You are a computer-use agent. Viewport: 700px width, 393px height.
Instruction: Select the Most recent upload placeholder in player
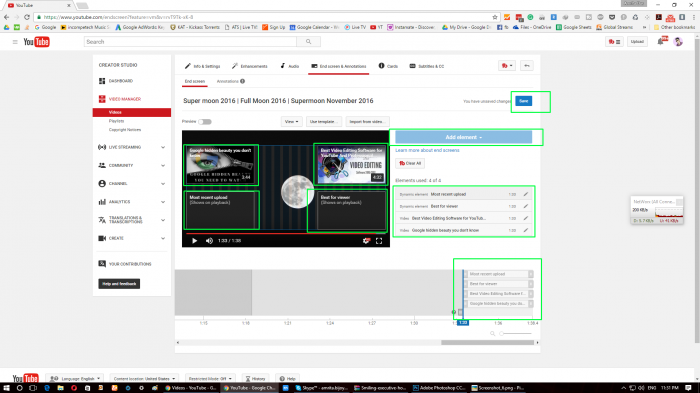point(221,210)
